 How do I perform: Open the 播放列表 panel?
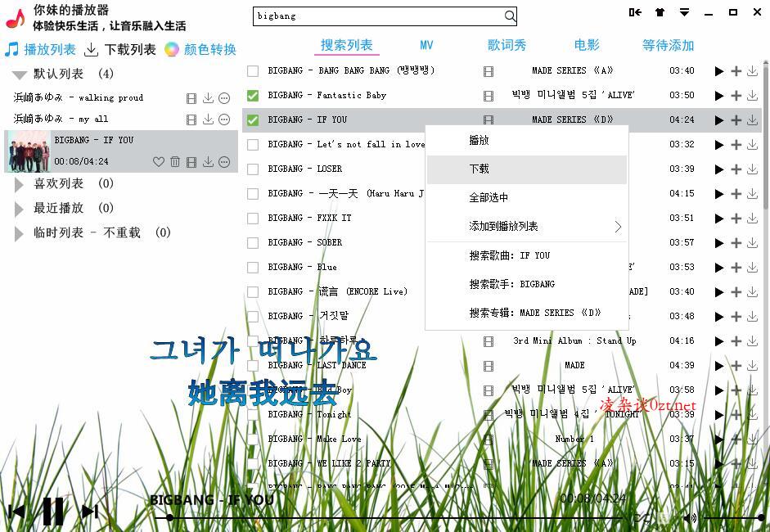(x=40, y=50)
